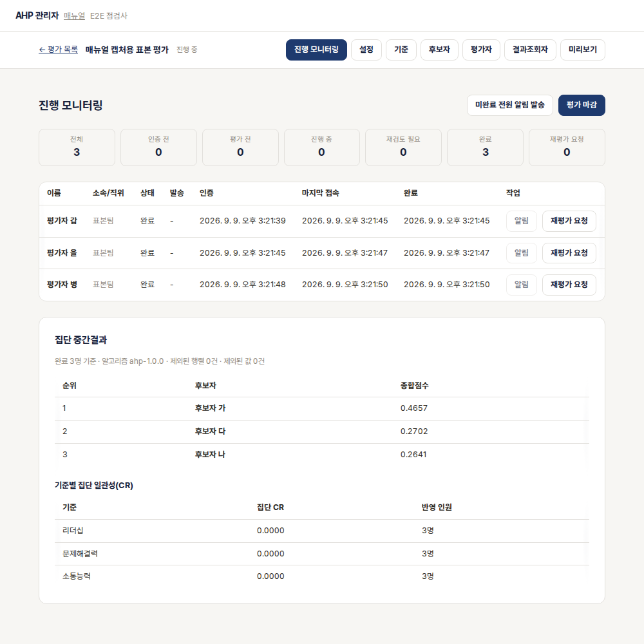
Task: Click score 0.4657
Action: pyautogui.click(x=414, y=408)
